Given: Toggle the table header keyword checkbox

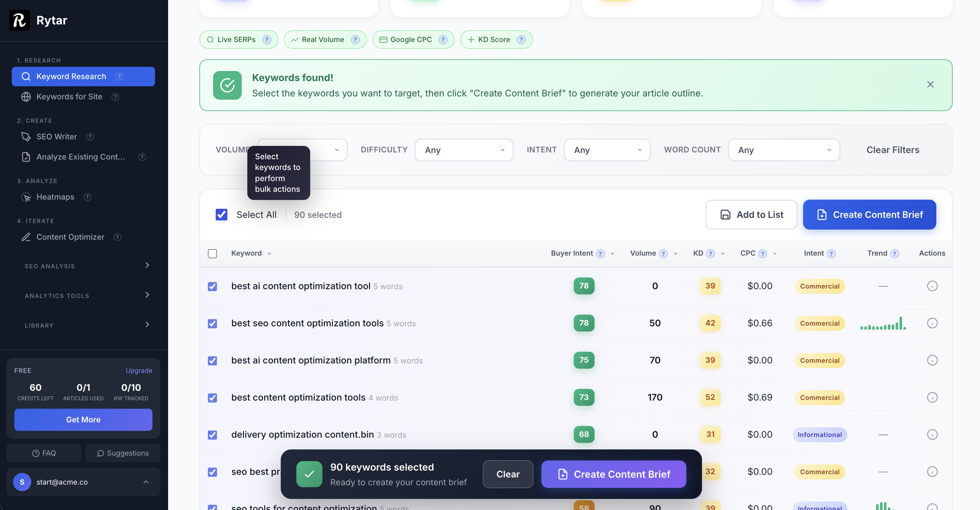Looking at the screenshot, I should click(212, 254).
